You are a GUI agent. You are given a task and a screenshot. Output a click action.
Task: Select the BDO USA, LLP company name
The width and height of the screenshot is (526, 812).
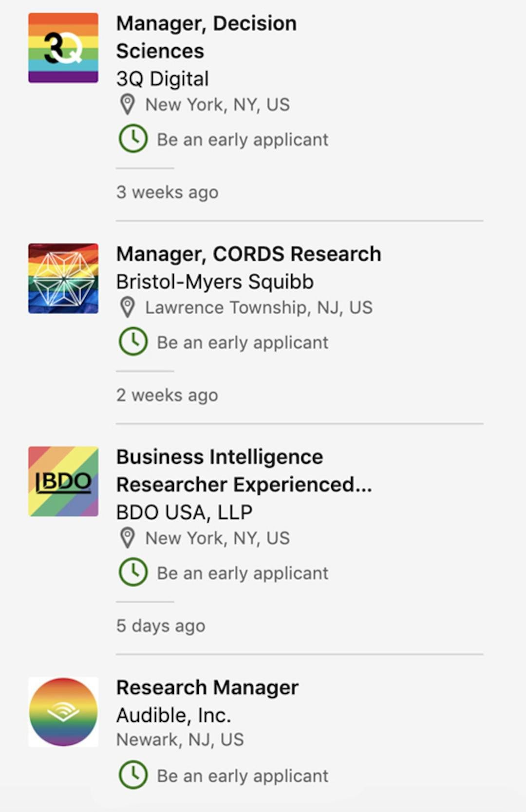tap(184, 512)
